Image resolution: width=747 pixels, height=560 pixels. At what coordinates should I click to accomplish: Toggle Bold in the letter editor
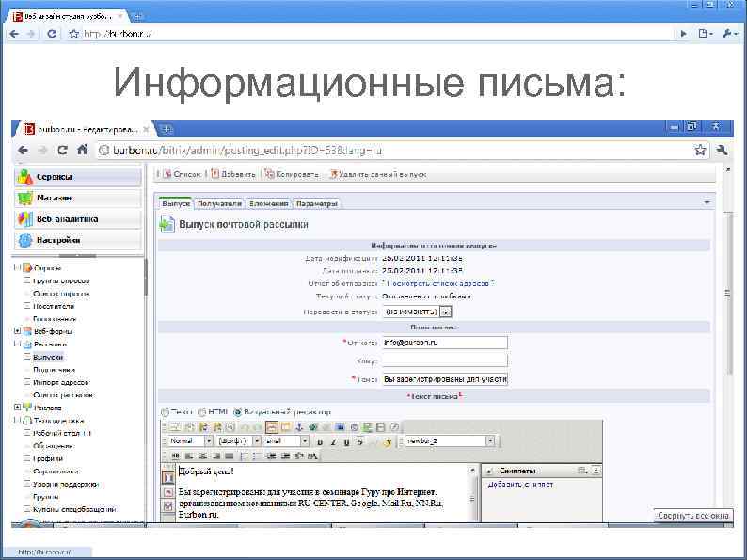320,441
